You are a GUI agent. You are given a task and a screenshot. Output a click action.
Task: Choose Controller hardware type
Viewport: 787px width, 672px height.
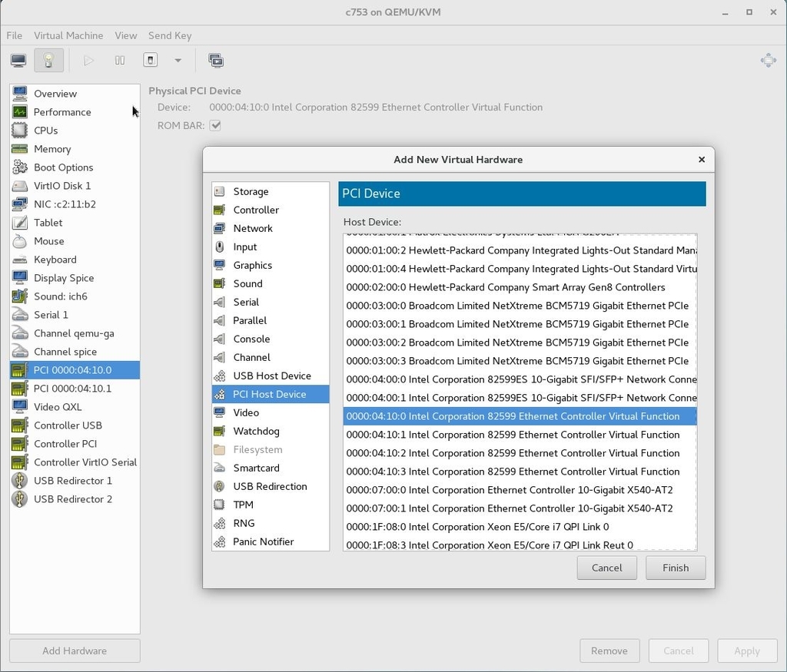[271, 210]
